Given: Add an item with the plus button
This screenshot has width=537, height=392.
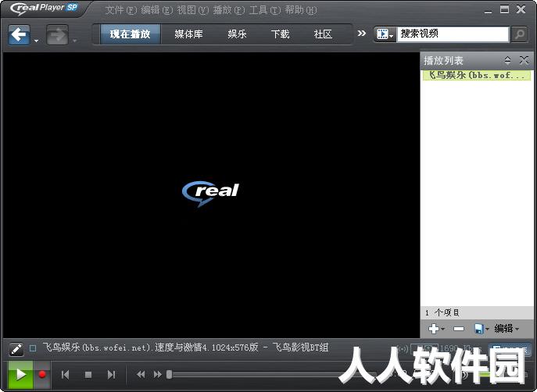Looking at the screenshot, I should coord(434,329).
